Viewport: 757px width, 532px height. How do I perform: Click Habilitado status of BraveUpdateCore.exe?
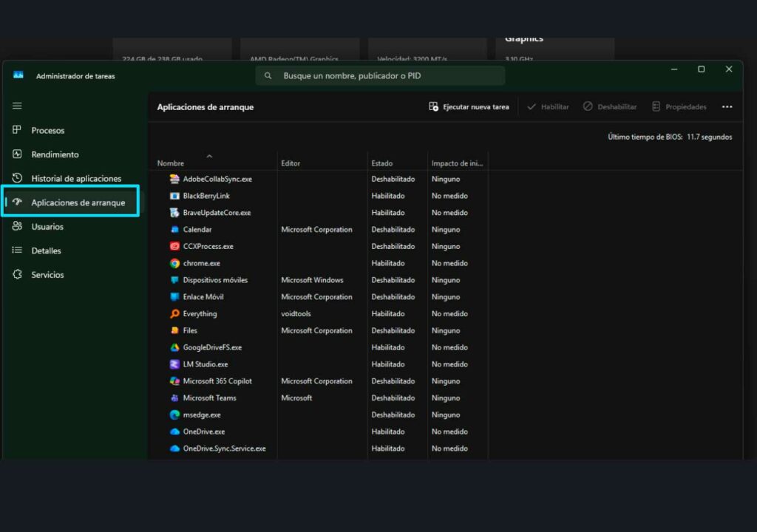pos(387,212)
